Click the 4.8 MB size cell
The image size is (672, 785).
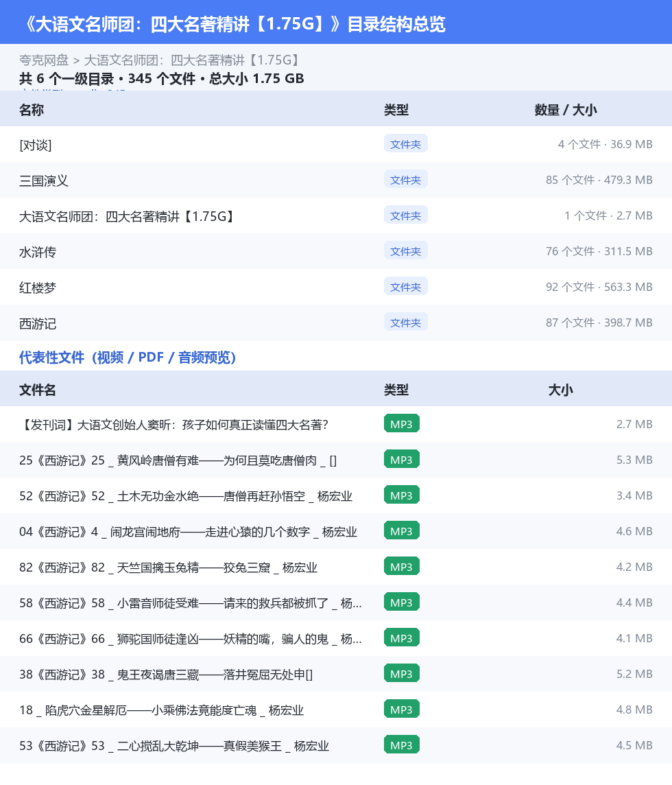(634, 710)
